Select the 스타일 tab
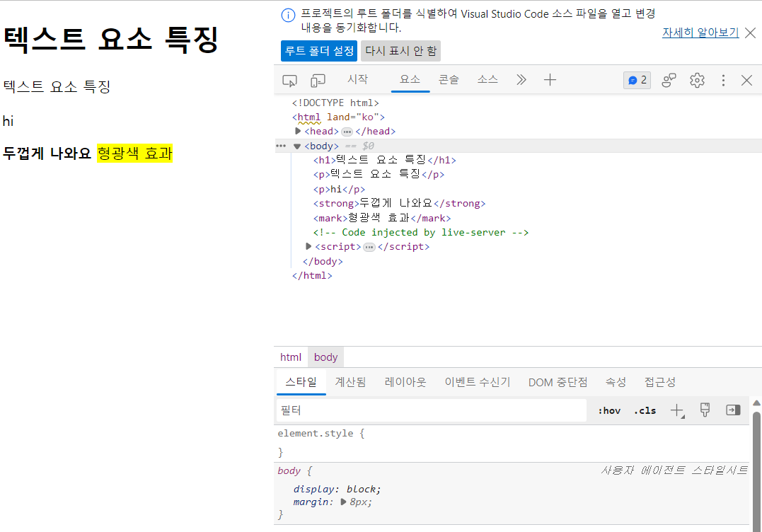Image resolution: width=762 pixels, height=532 pixels. [x=301, y=382]
